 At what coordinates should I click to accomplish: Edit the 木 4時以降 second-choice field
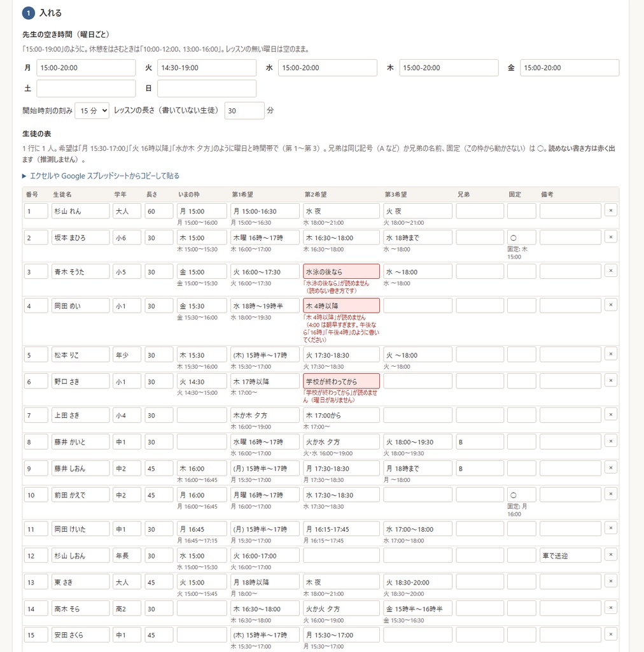[341, 306]
